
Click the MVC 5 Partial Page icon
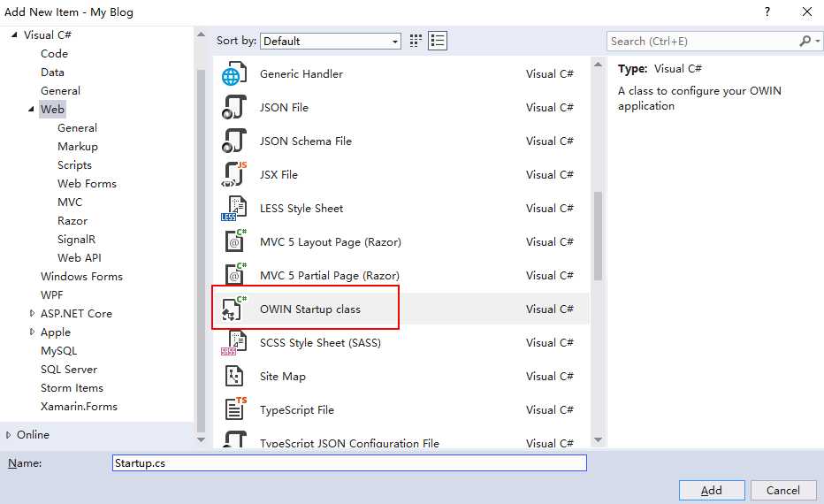tap(234, 275)
